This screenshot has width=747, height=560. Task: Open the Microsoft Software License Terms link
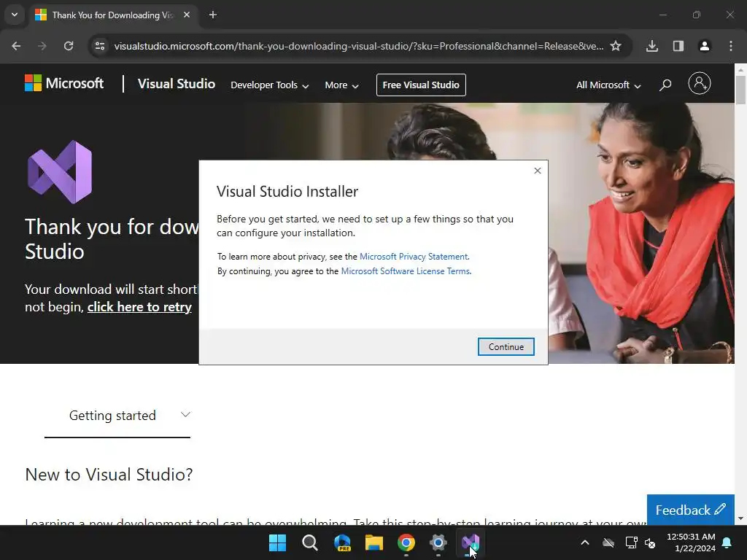[406, 271]
